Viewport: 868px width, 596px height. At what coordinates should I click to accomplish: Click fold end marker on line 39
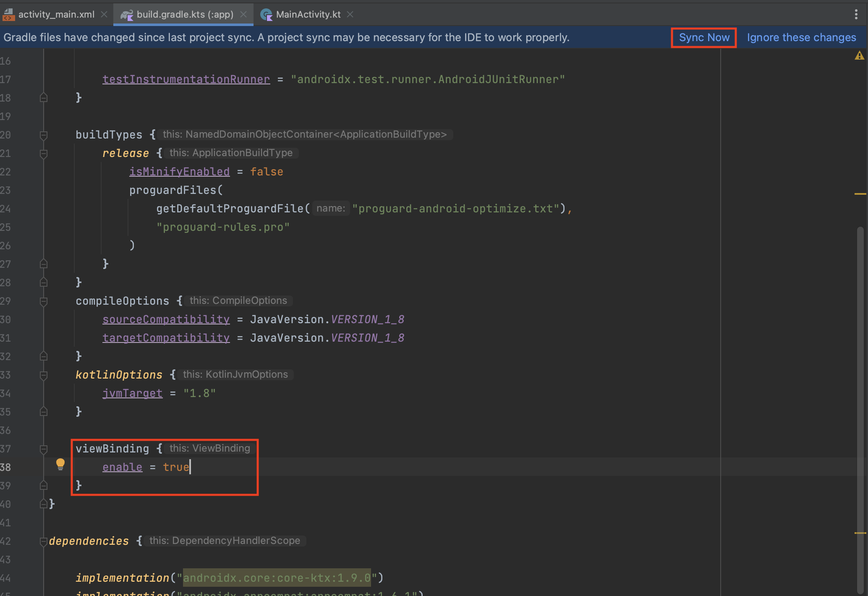(x=43, y=486)
